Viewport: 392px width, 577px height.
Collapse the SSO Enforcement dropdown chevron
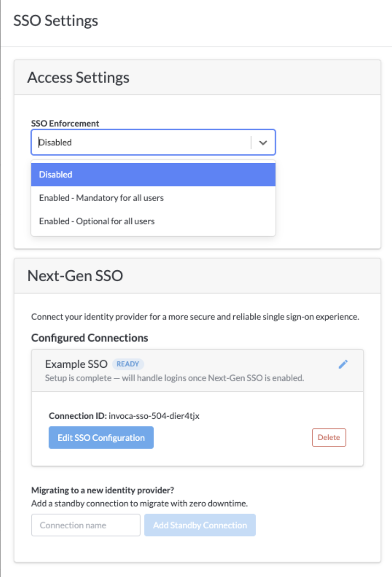point(263,142)
